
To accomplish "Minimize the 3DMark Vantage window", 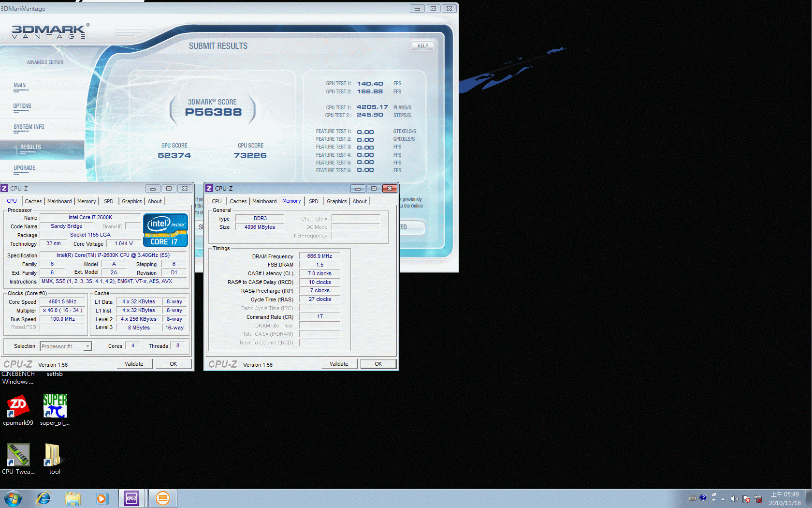I will click(x=417, y=8).
